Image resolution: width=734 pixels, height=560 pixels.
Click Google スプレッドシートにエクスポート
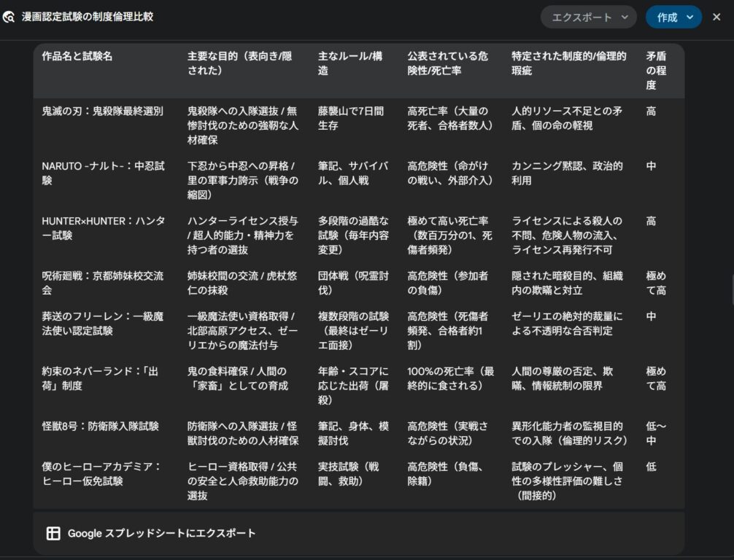click(161, 533)
